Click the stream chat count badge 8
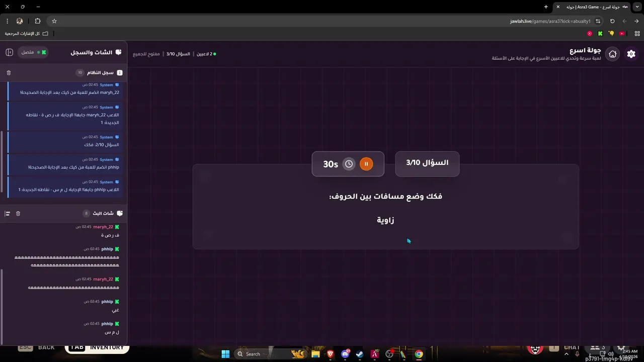Screen dimensions: 644x362 coord(86,214)
